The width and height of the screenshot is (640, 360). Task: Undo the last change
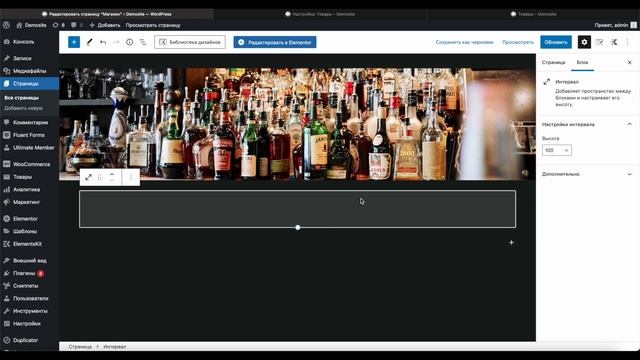pyautogui.click(x=103, y=42)
